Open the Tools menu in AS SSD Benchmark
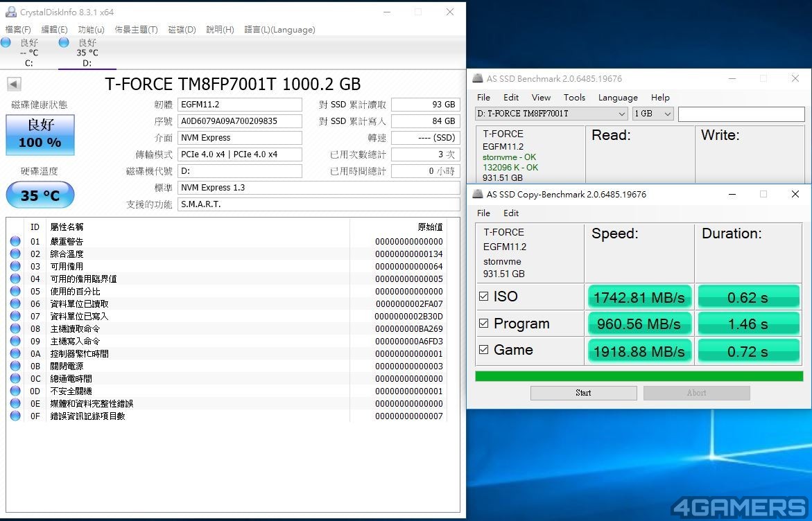Image resolution: width=812 pixels, height=521 pixels. pyautogui.click(x=574, y=97)
